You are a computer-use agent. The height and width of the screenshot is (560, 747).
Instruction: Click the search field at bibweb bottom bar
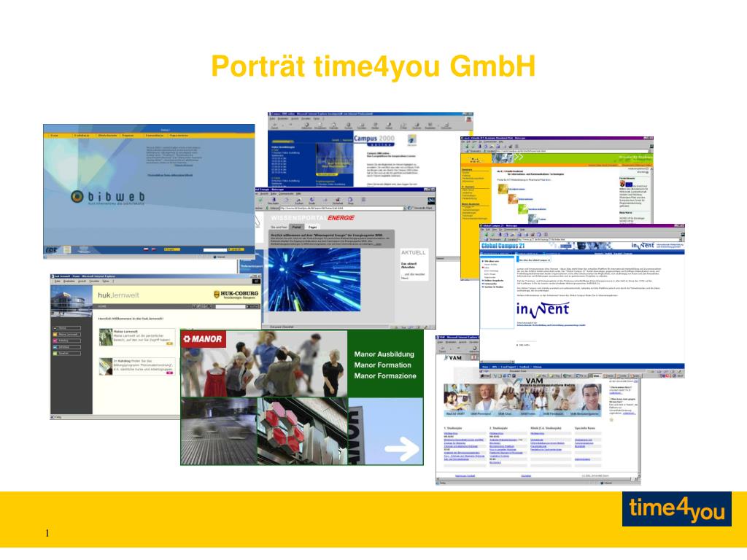click(215, 249)
